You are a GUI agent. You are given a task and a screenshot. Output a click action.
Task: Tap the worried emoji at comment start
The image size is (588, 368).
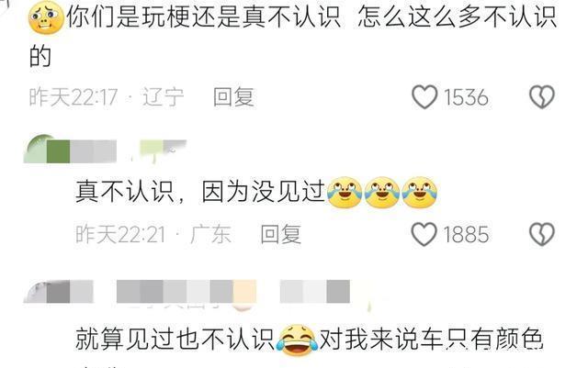click(46, 17)
